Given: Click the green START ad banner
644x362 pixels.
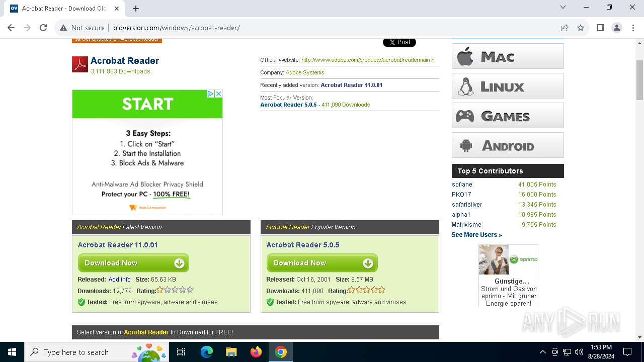Looking at the screenshot, I should 147,104.
